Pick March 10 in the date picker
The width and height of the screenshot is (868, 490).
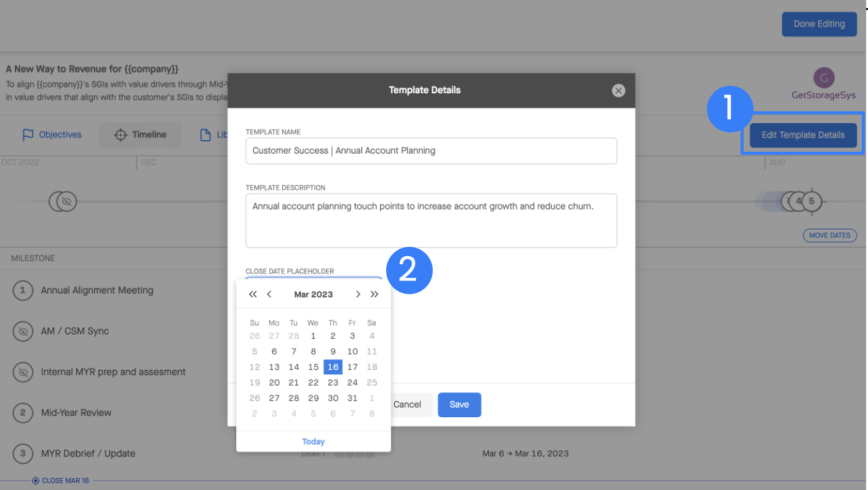(x=353, y=351)
